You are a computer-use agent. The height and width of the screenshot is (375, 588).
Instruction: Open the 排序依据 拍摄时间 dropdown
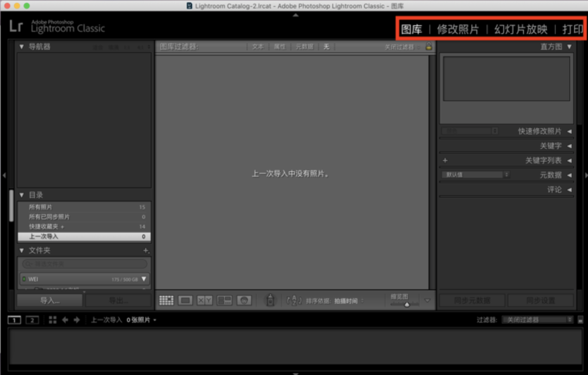point(349,300)
